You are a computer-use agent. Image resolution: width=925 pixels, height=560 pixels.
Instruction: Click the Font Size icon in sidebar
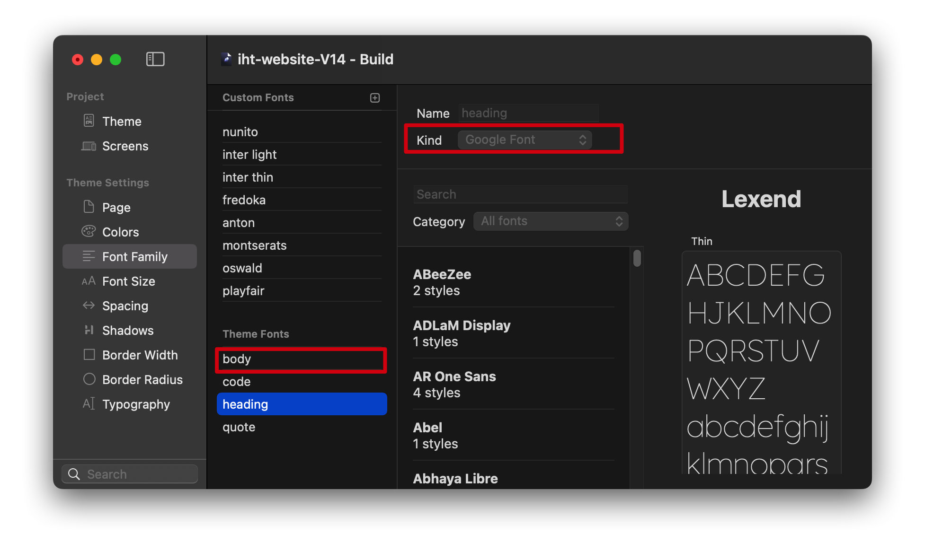tap(89, 281)
